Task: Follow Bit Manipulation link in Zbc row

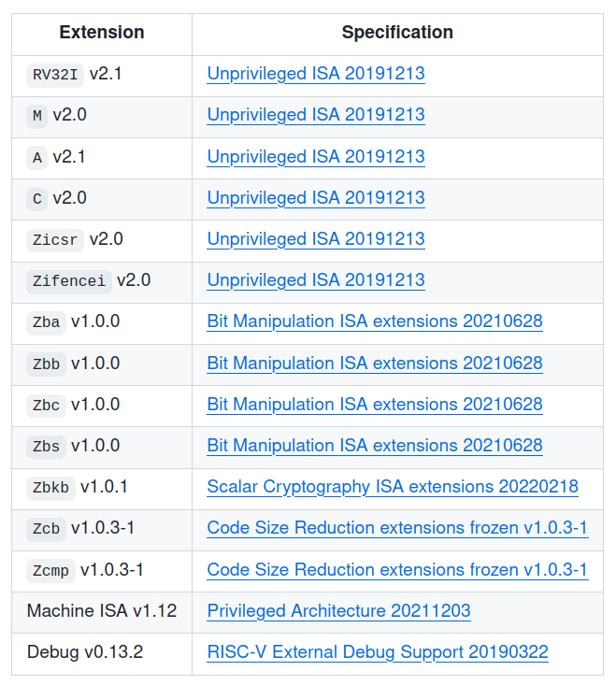Action: tap(375, 405)
